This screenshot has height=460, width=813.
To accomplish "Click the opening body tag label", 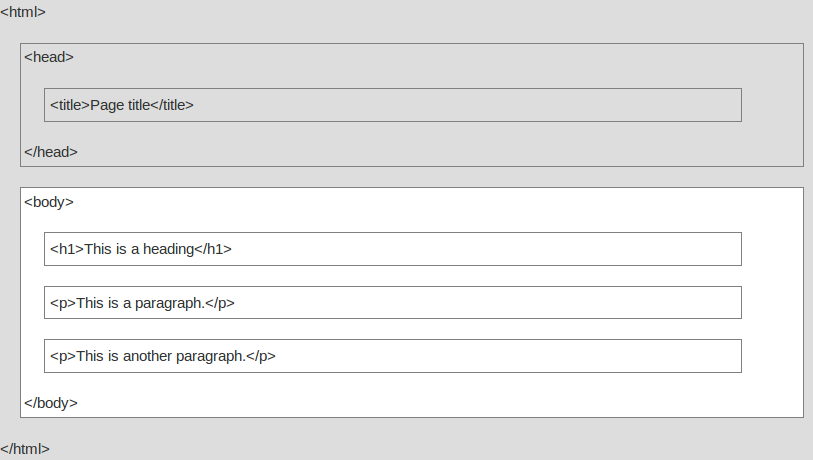I will (x=49, y=202).
